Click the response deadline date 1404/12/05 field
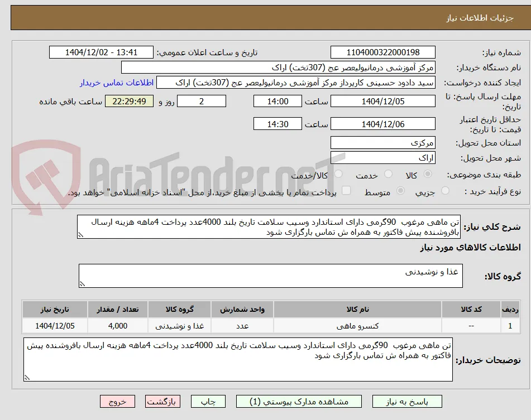Image resolution: width=531 pixels, height=420 pixels. click(x=382, y=101)
